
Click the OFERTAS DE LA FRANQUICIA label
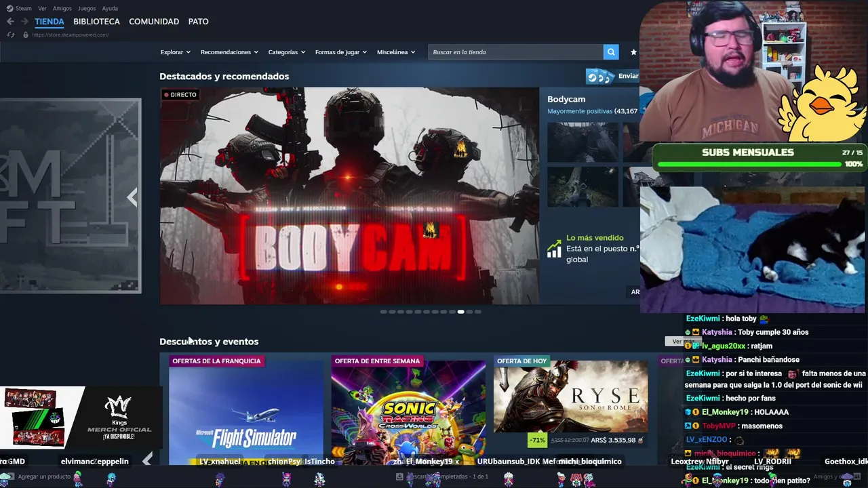pos(216,361)
